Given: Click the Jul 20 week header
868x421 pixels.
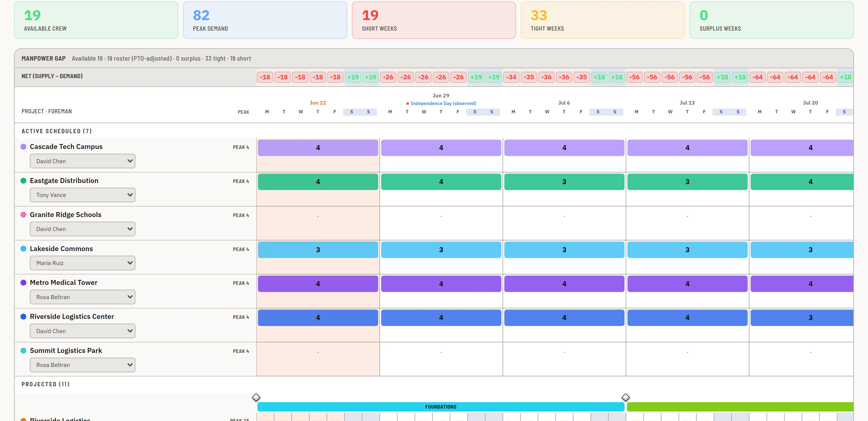Looking at the screenshot, I should tap(810, 103).
